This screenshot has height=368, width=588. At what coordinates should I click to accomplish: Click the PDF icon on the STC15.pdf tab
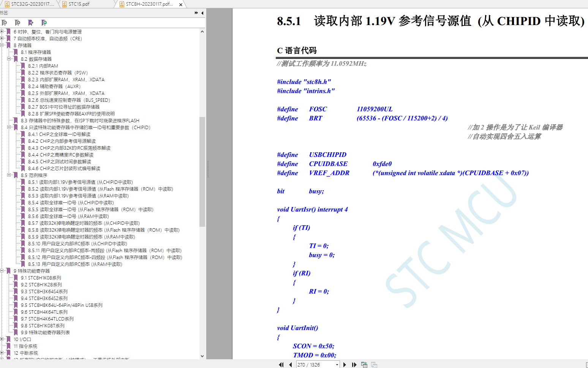65,4
